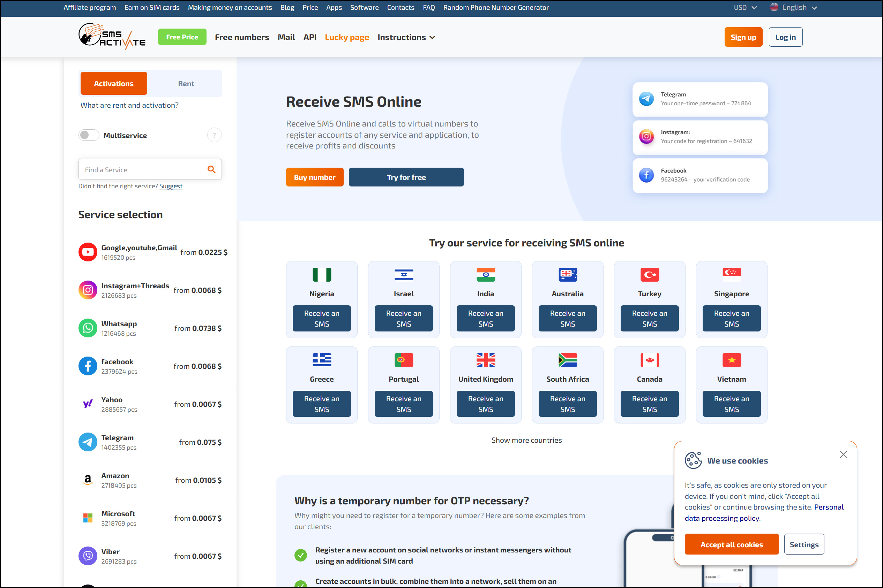Click the Show more countries link
The width and height of the screenshot is (883, 588).
(526, 440)
